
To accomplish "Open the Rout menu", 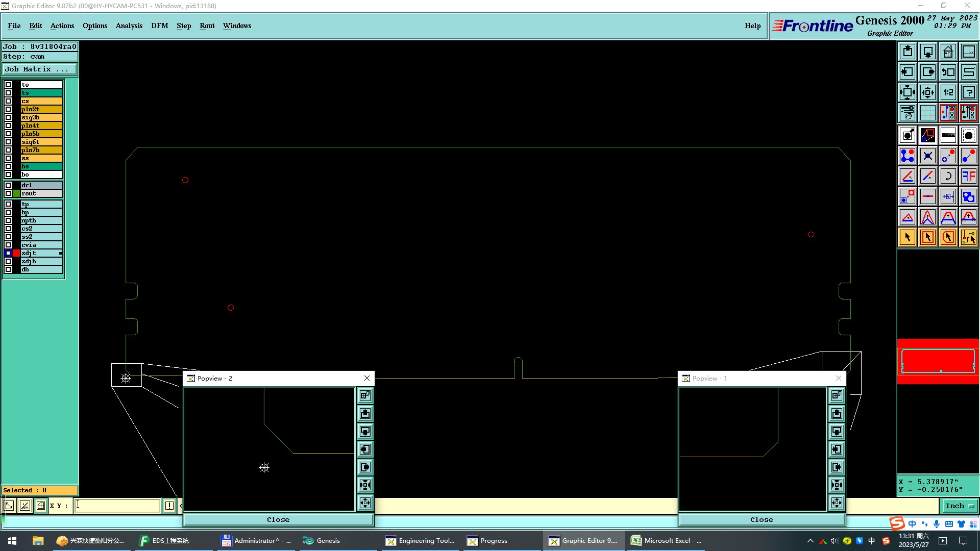I will click(207, 26).
